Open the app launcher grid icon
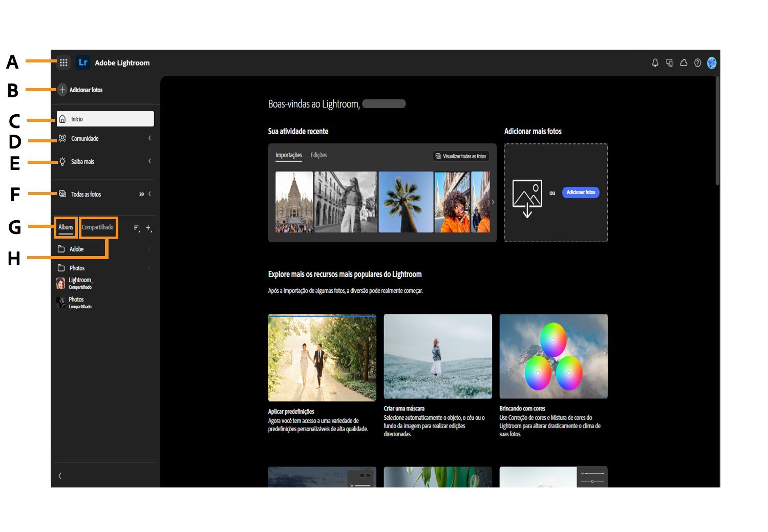Screen dimensions: 768x532 [63, 62]
